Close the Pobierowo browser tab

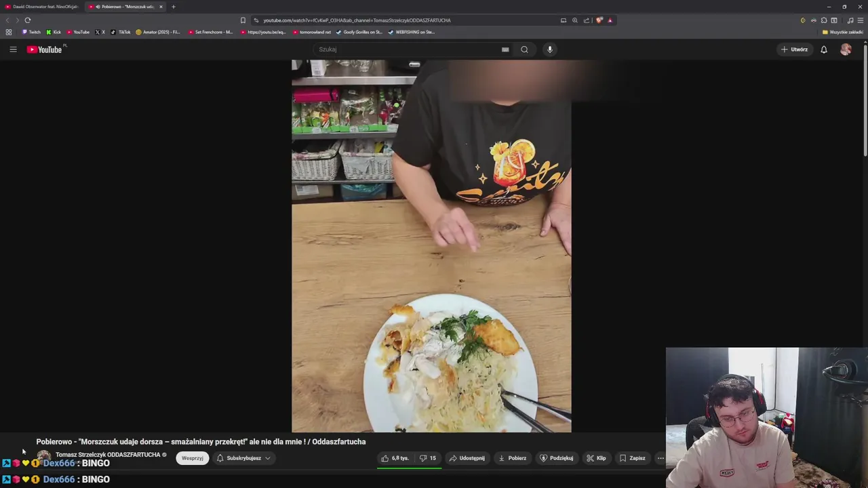coord(161,7)
